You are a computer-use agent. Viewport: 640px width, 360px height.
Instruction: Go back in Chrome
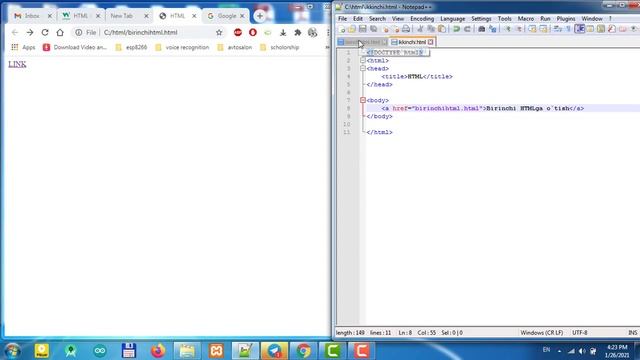coord(15,32)
